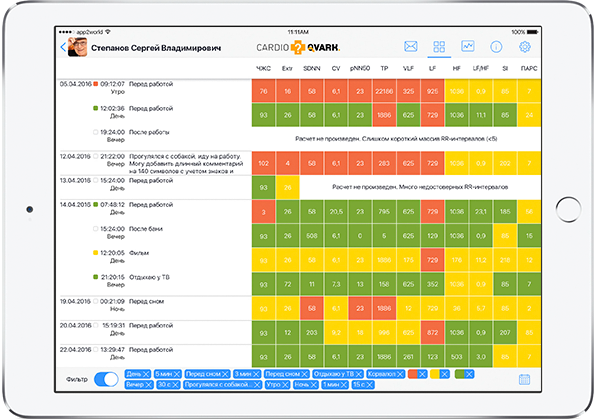600x420 pixels.
Task: Select the TP cell with value 22186
Action: [384, 91]
